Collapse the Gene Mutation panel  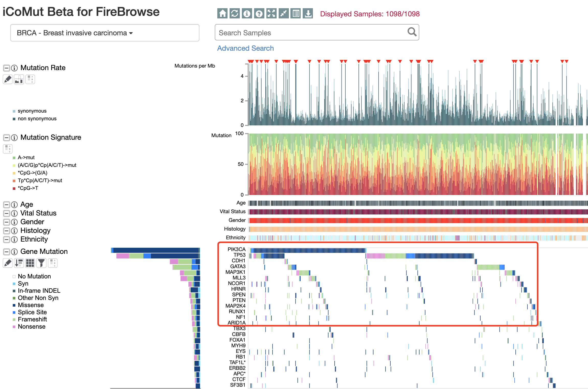point(6,252)
